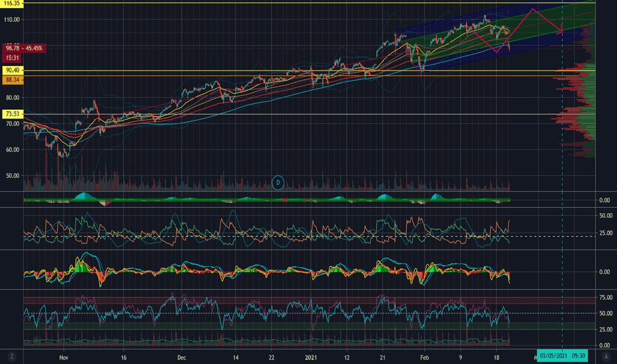Select the 90.40 yellow price label
617x364 pixels.
13,70
